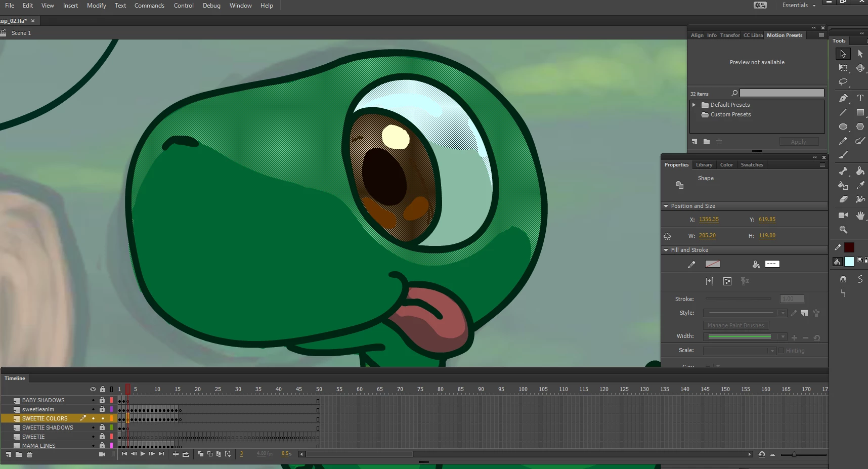The image size is (868, 469).
Task: Toggle lock on sweetieanim layer
Action: pyautogui.click(x=102, y=409)
